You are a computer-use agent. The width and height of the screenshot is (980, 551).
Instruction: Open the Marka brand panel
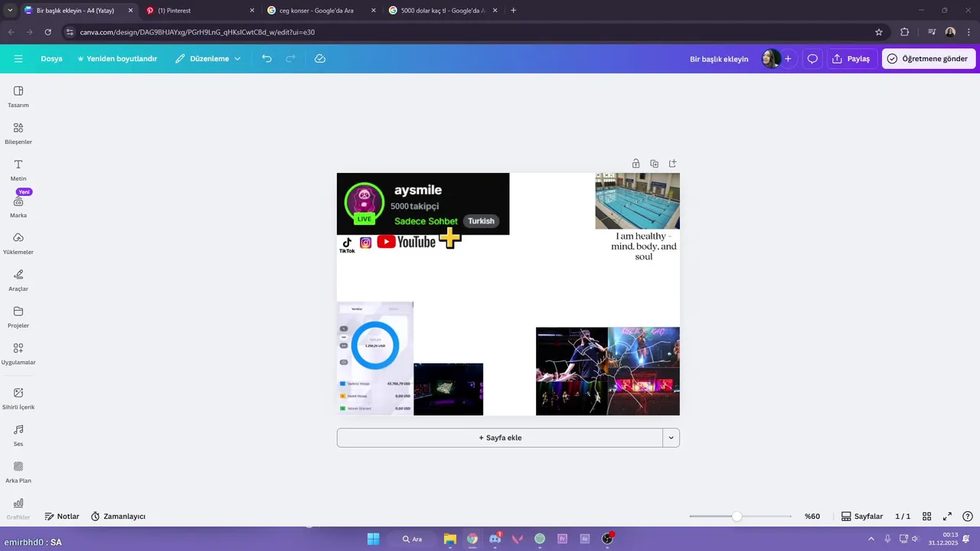coord(18,207)
